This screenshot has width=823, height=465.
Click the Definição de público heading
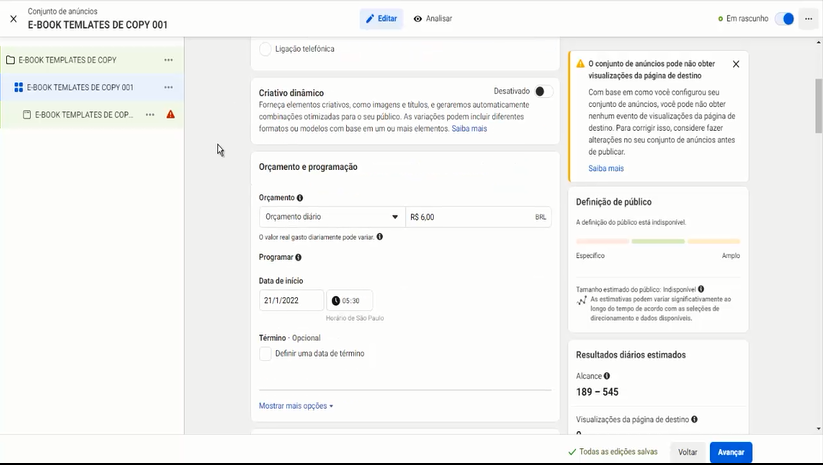click(614, 202)
